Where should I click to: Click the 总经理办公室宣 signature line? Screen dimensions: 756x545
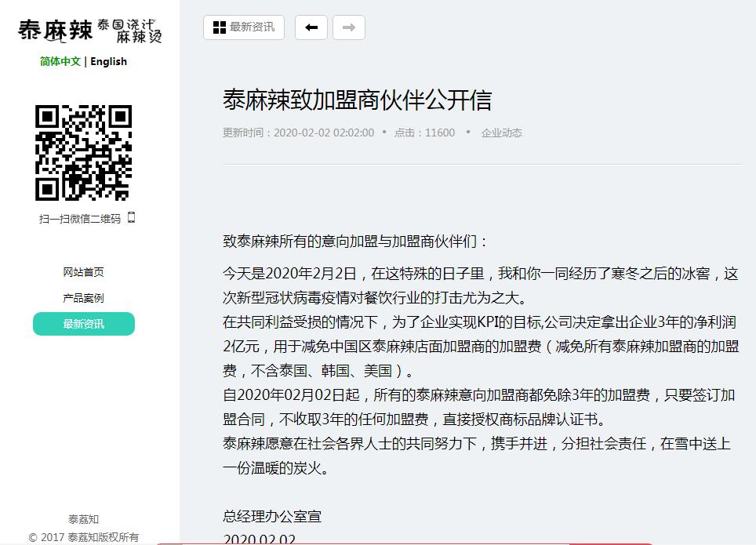[x=272, y=517]
